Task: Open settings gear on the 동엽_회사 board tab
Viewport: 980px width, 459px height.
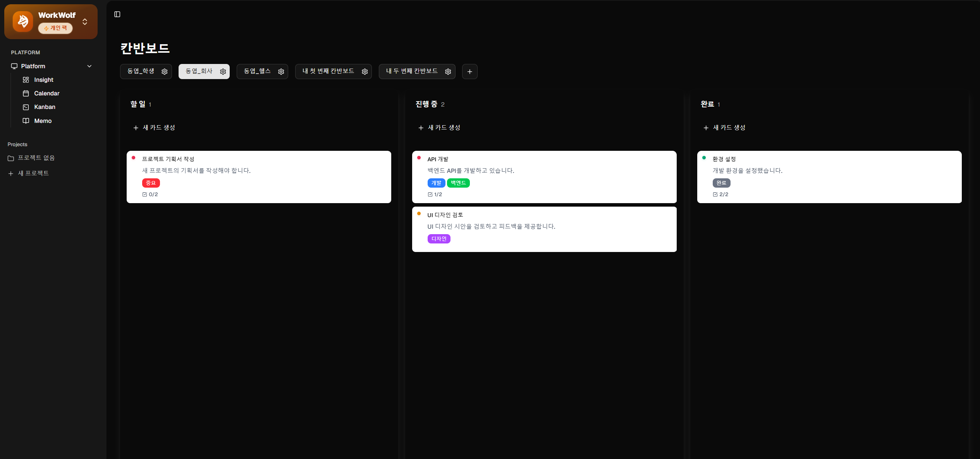Action: (x=223, y=71)
